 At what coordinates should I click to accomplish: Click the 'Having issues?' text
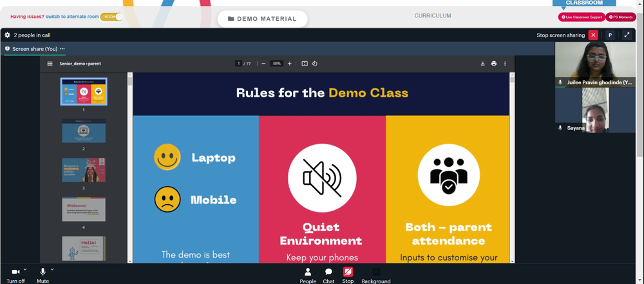coord(27,17)
